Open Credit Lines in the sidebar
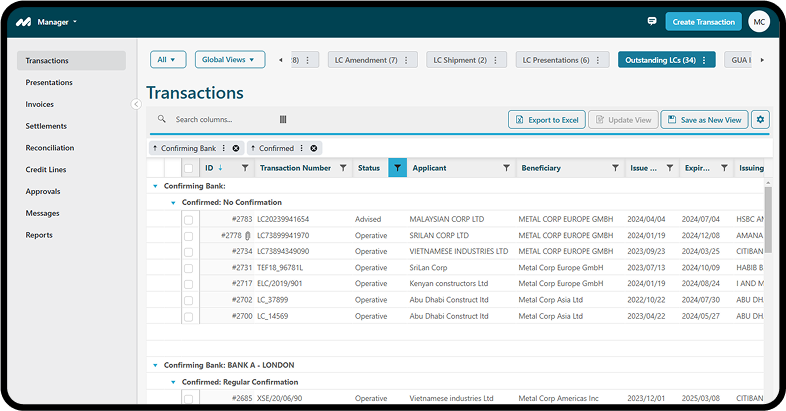The width and height of the screenshot is (786, 411). 45,170
